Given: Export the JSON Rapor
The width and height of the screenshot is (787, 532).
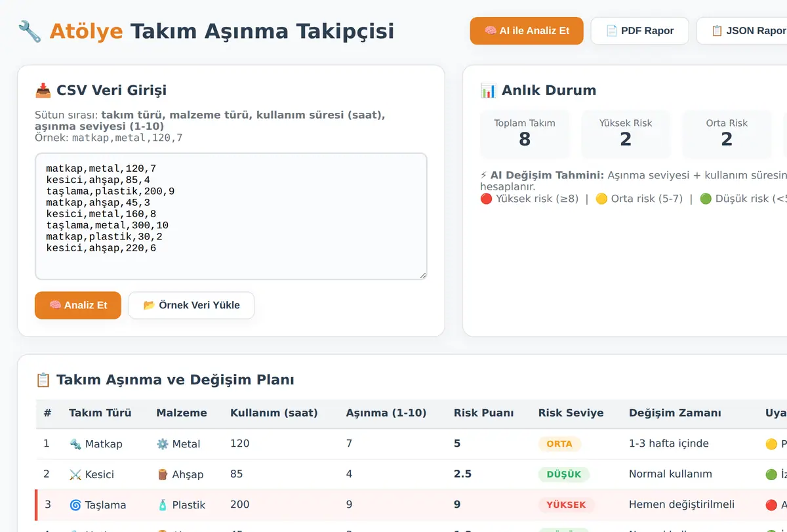Looking at the screenshot, I should (x=742, y=31).
